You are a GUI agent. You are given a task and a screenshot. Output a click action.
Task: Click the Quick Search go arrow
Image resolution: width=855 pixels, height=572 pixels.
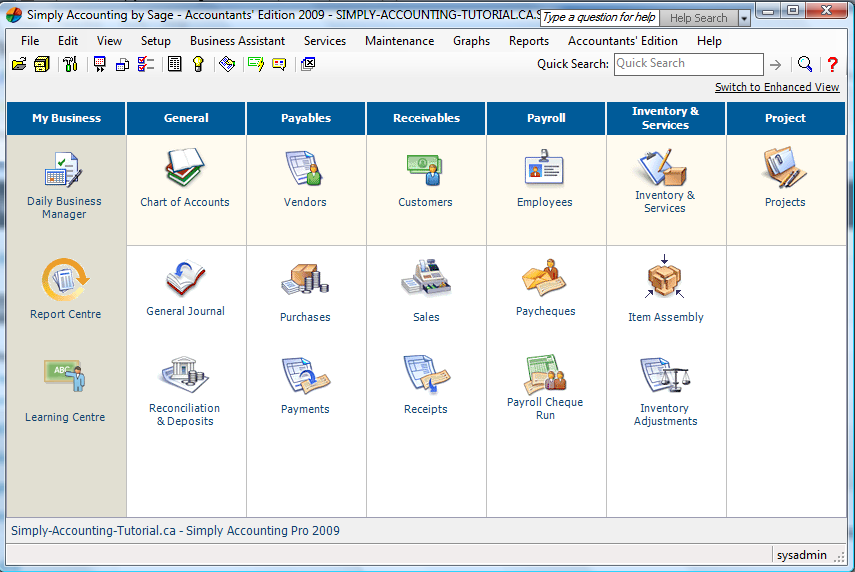pos(775,65)
